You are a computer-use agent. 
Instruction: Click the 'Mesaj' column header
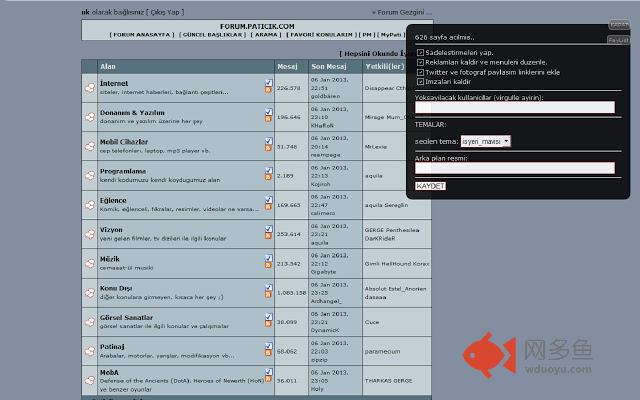coord(287,67)
